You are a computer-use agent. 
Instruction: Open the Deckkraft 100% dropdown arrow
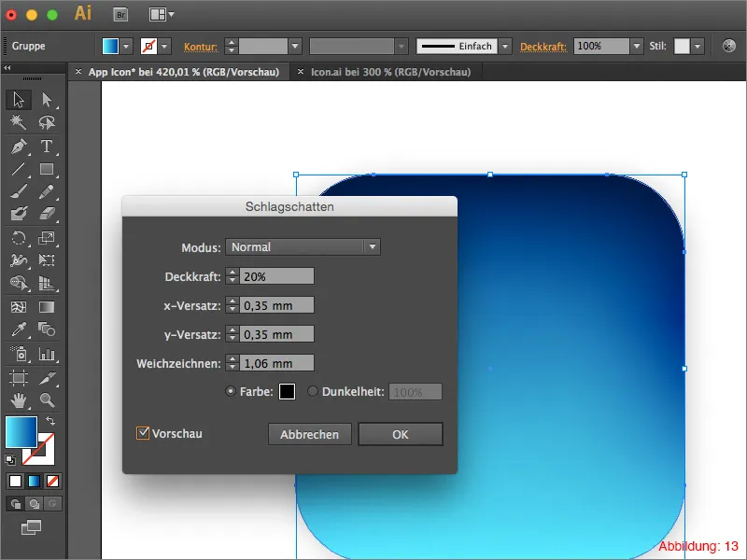(637, 46)
